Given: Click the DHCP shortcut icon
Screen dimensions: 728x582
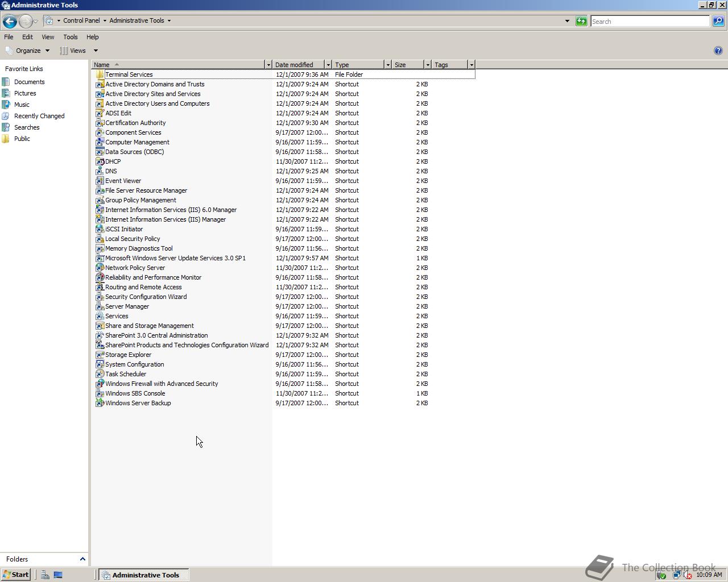Looking at the screenshot, I should [x=100, y=161].
